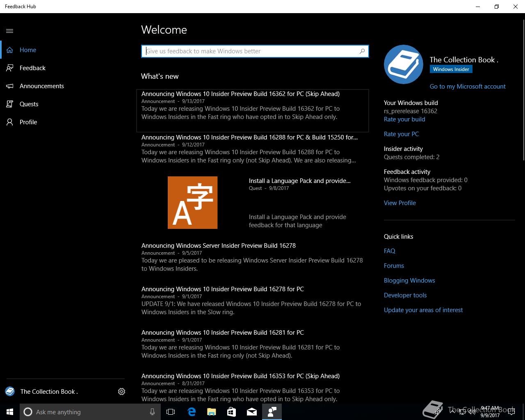This screenshot has width=525, height=420.
Task: Click Rate your build link
Action: [404, 119]
